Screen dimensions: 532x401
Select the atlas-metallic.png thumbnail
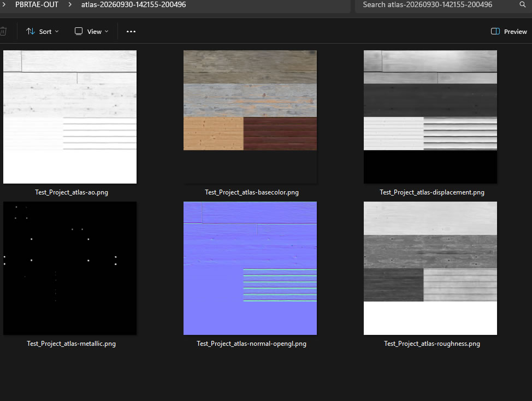tap(70, 268)
